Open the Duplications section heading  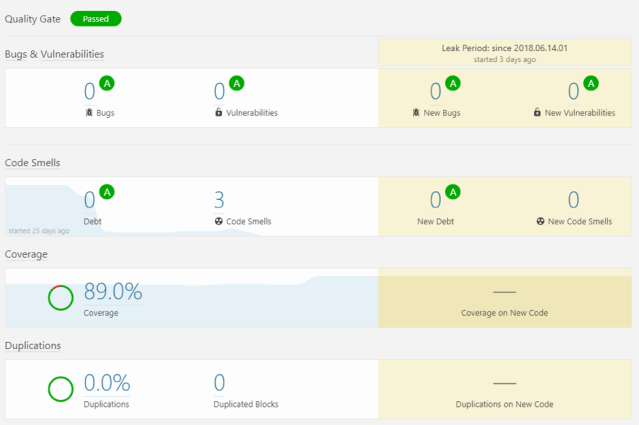33,345
